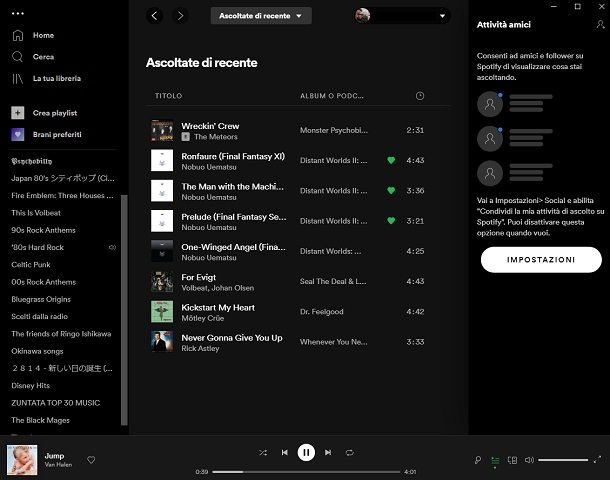Open Disney Hits playlist

pyautogui.click(x=30, y=385)
